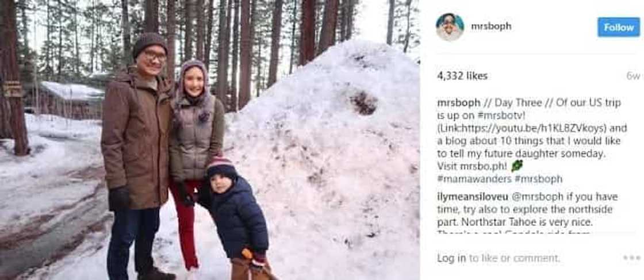
Task: Click the Follow button
Action: click(x=619, y=27)
